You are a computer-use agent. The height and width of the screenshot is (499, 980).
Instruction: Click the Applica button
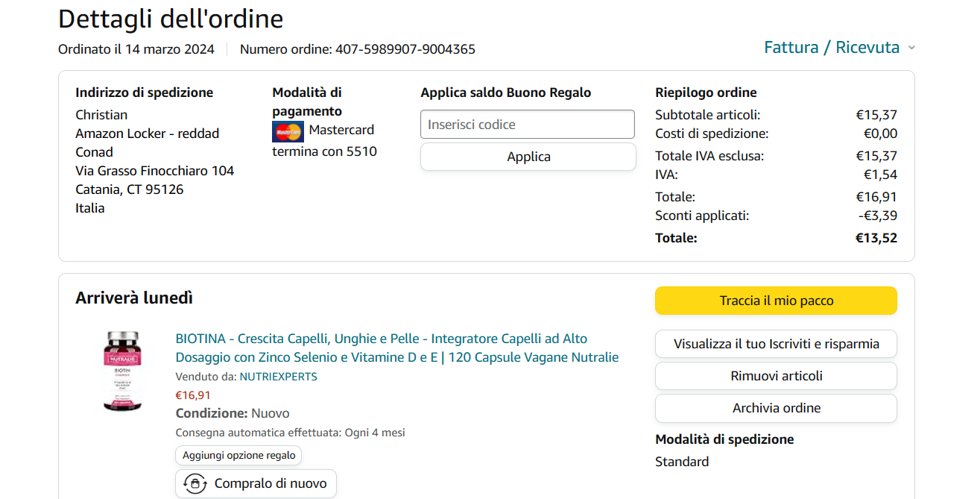(x=528, y=157)
